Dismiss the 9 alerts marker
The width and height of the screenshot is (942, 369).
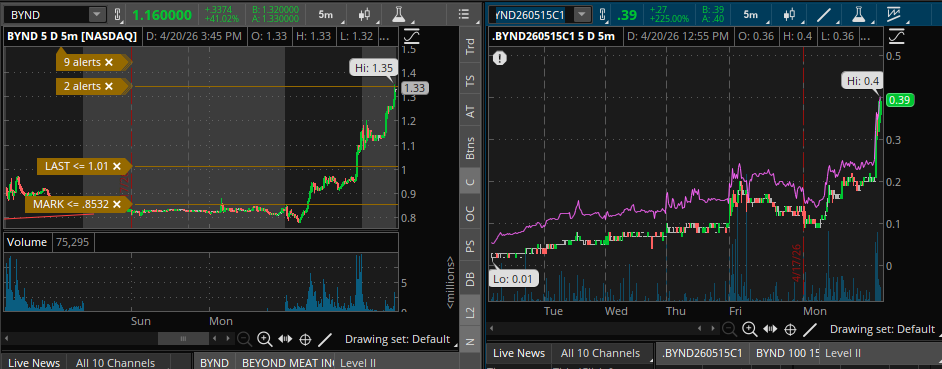point(109,62)
